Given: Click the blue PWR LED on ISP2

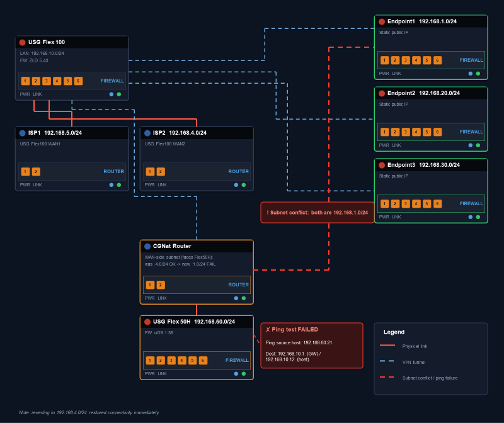Looking at the screenshot, I should (x=236, y=185).
